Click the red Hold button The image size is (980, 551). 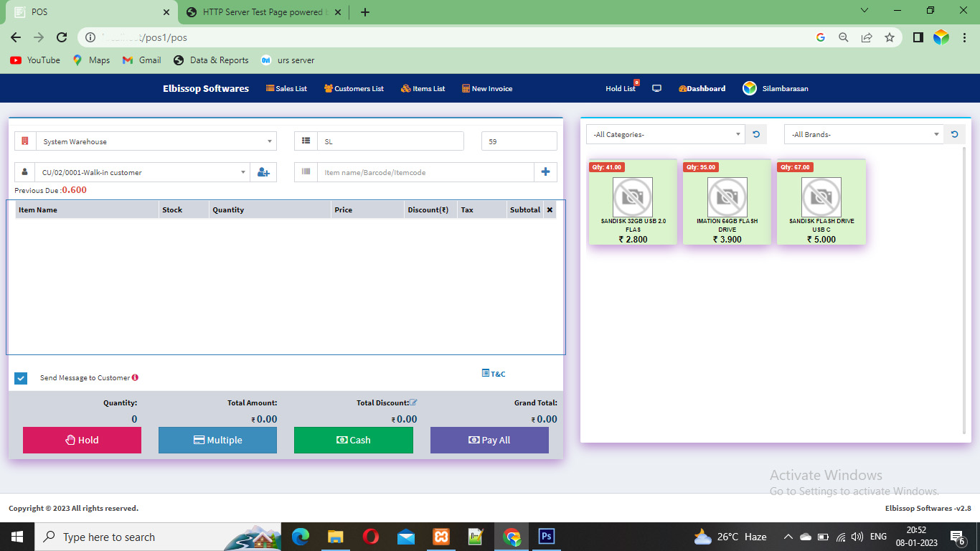click(x=82, y=440)
